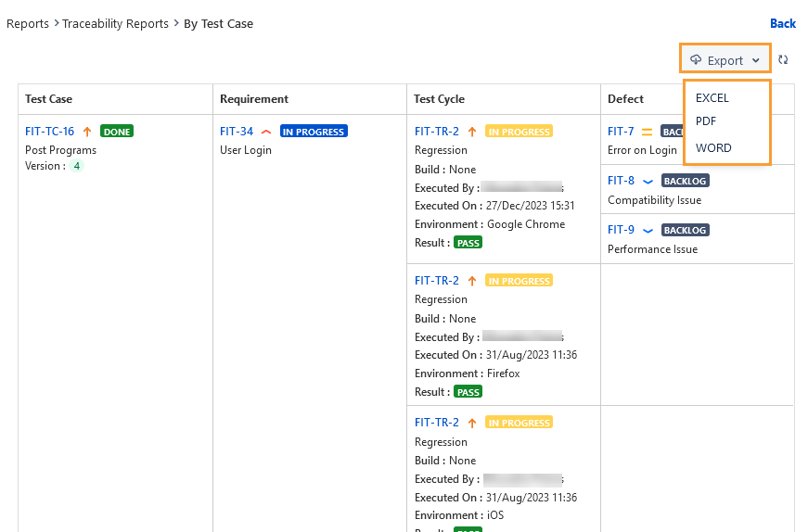Choose PDF from export menu
The height and width of the screenshot is (532, 808).
pos(705,121)
